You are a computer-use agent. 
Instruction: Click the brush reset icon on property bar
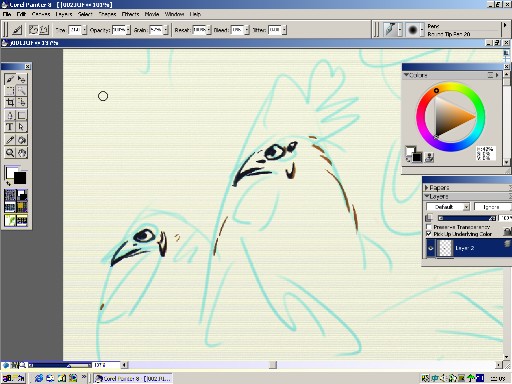[x=17, y=30]
